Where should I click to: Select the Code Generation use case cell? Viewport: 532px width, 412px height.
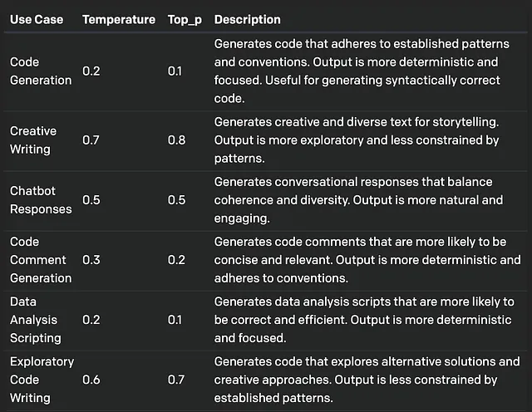point(41,71)
